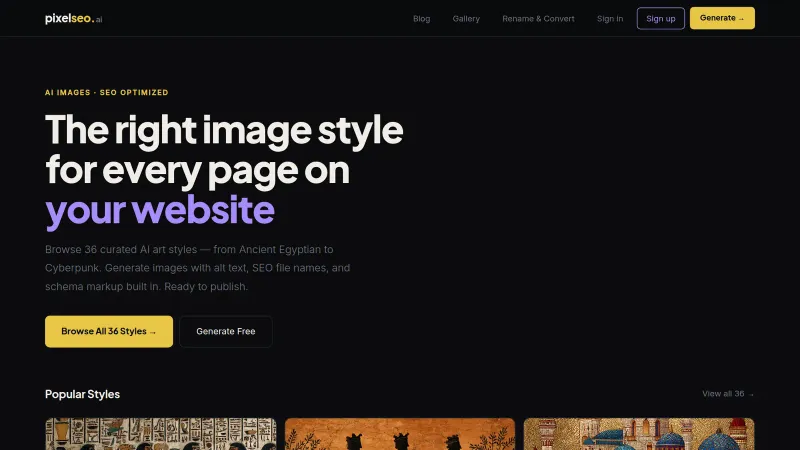Click the 'Browse 36 curated AI art styles' paragraph

pos(198,267)
